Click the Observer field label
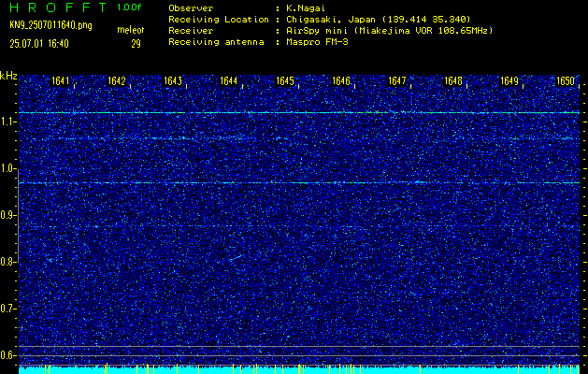This screenshot has width=588, height=374. (x=191, y=8)
